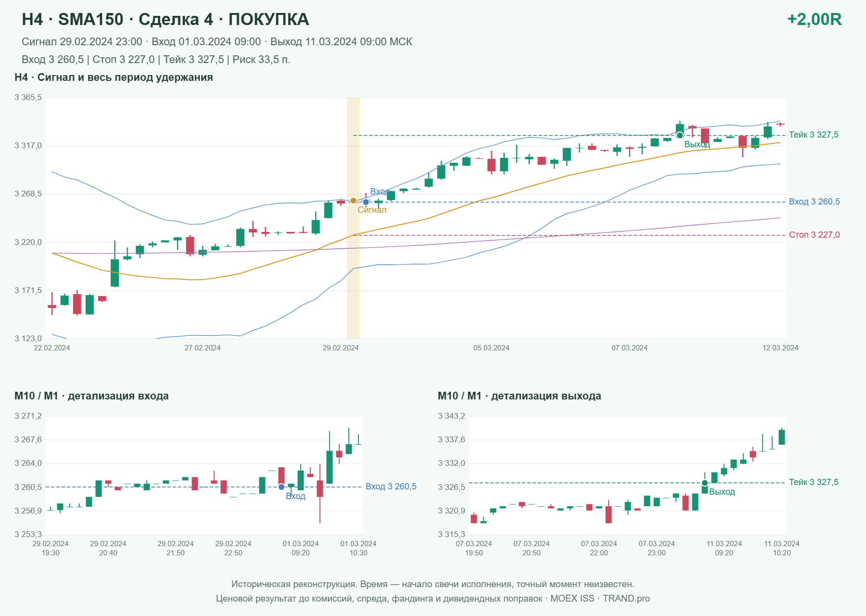Click the blue Вход marker on H4 chart

[366, 202]
